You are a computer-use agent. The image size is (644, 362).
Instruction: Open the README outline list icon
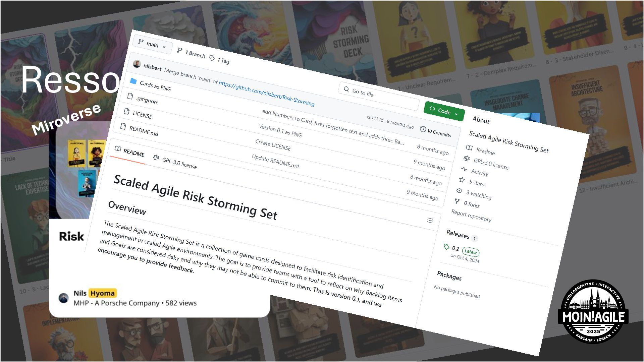[430, 221]
